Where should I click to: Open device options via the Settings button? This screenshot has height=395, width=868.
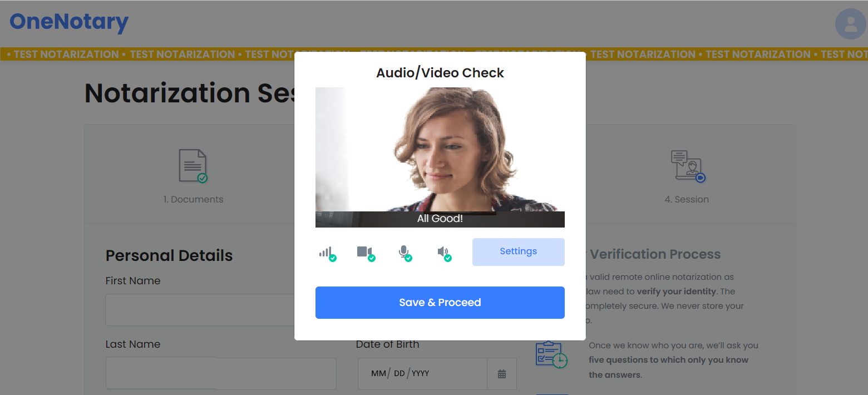[x=517, y=251]
